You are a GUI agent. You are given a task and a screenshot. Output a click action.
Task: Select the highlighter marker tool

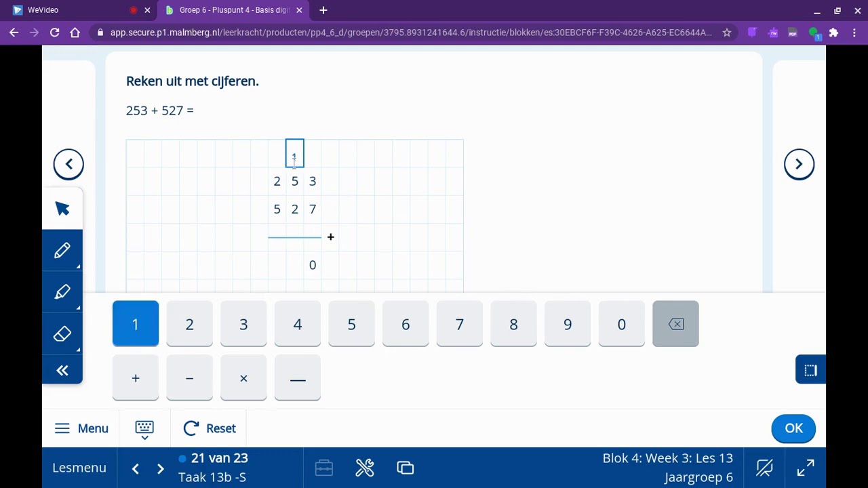point(62,292)
